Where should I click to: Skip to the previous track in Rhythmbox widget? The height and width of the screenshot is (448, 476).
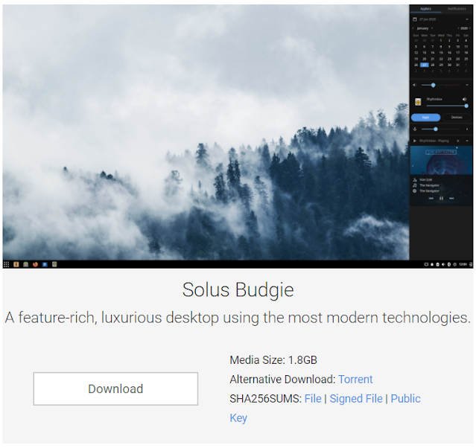(x=431, y=199)
